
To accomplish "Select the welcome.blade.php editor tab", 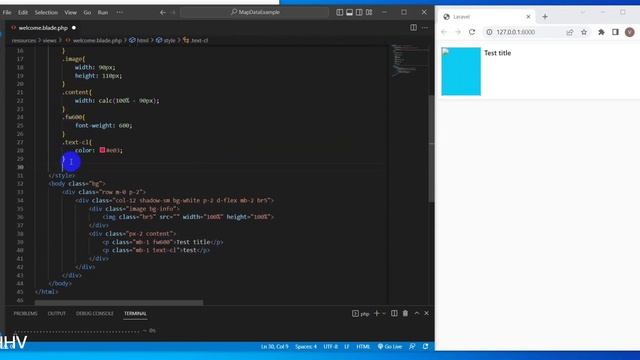I will coord(43,28).
